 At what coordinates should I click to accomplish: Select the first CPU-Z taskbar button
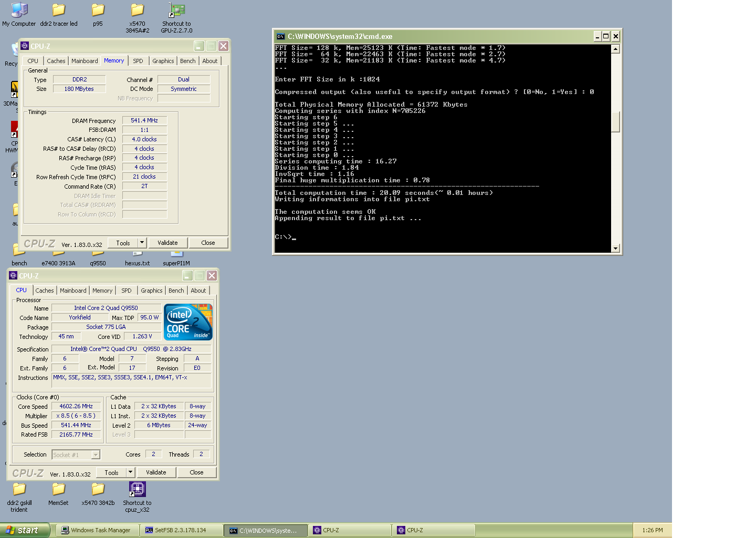(x=350, y=530)
